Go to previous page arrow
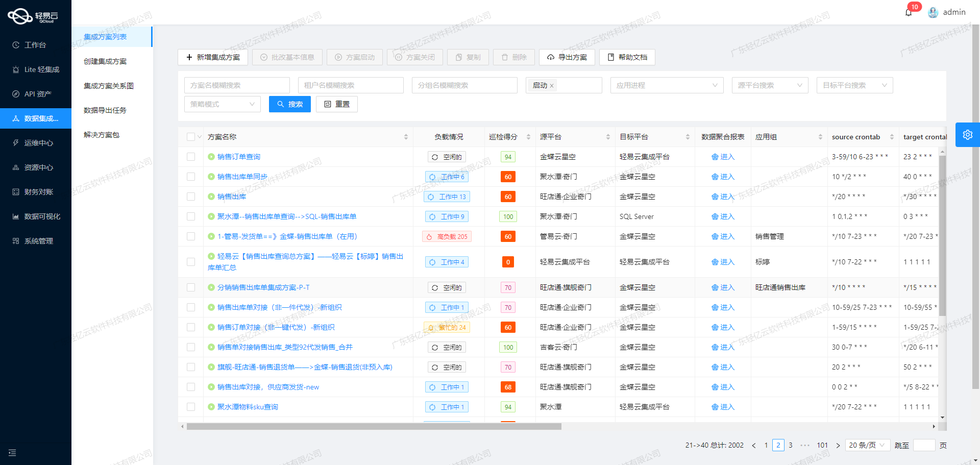This screenshot has width=980, height=465. pos(754,446)
